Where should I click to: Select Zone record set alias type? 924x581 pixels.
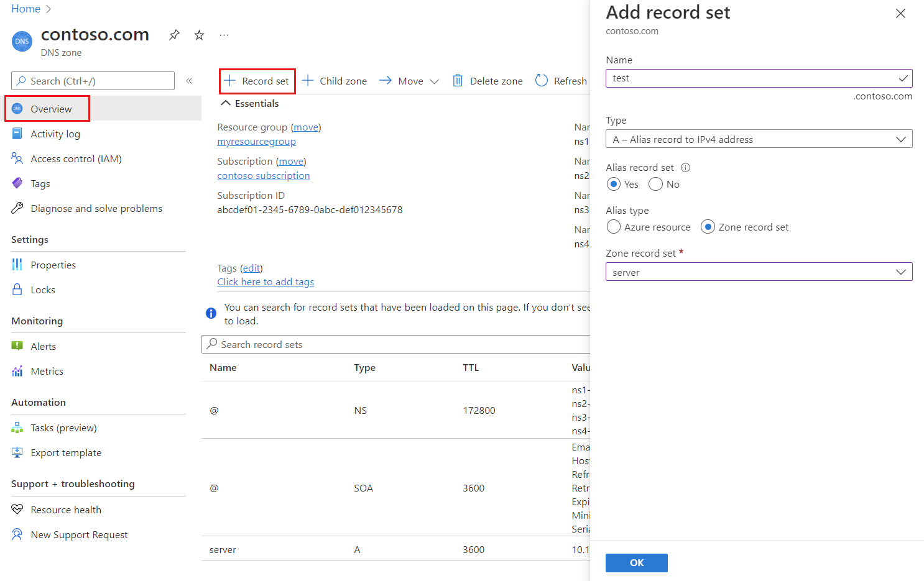point(708,227)
